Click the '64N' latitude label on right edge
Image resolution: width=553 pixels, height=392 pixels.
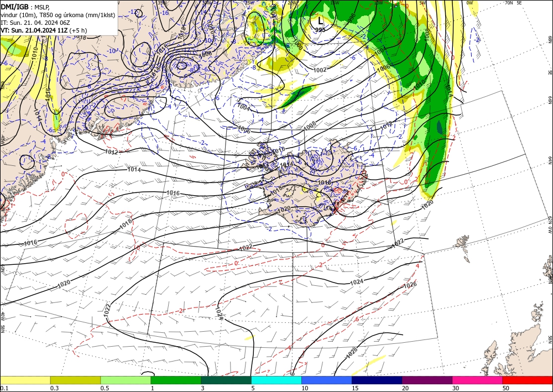tap(550, 160)
